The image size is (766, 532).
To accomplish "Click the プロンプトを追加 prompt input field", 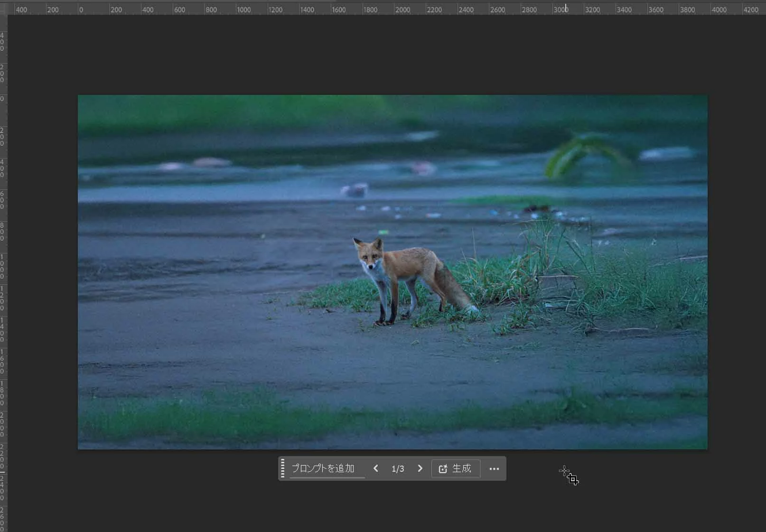I will pyautogui.click(x=327, y=468).
